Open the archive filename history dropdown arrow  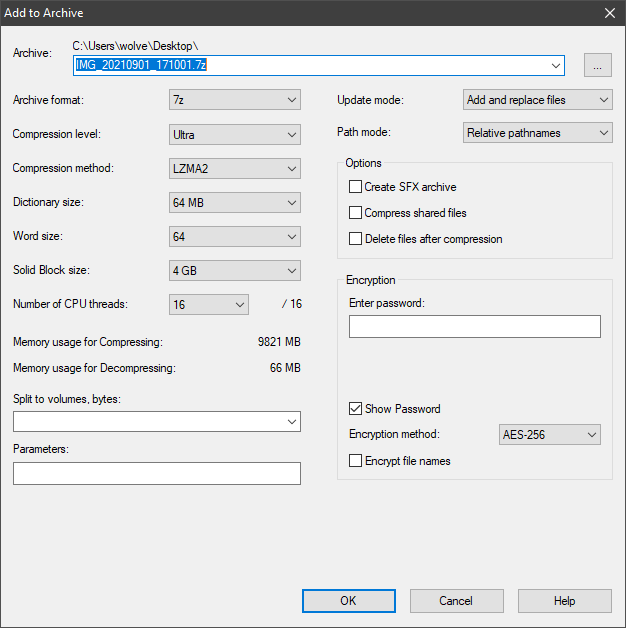coord(555,65)
